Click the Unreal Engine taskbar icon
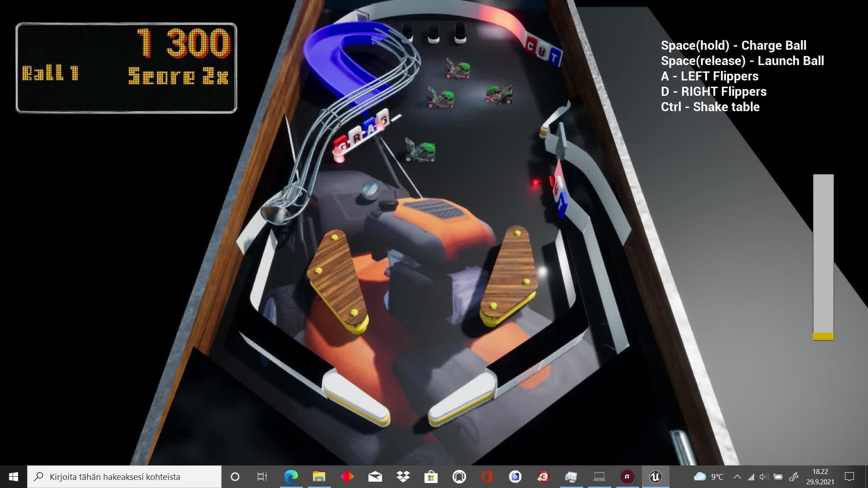 (x=655, y=477)
